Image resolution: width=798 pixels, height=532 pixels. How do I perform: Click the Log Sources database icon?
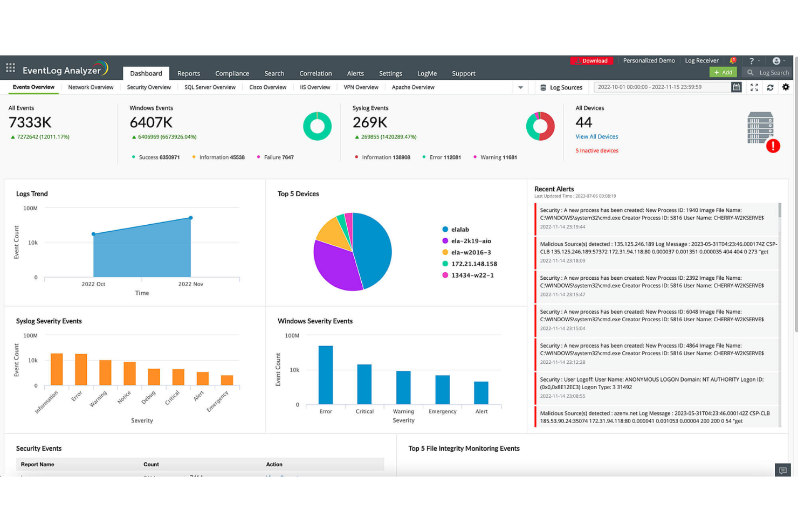point(542,87)
